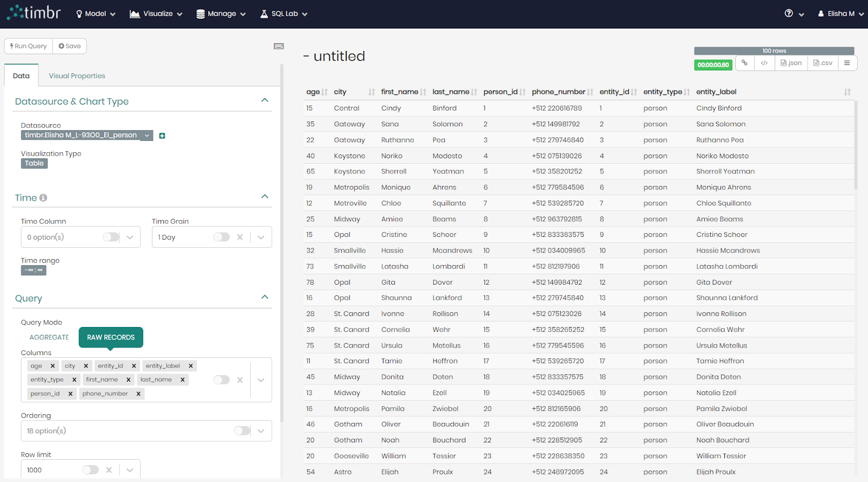
Task: Toggle the Time Grain switch
Action: click(221, 237)
